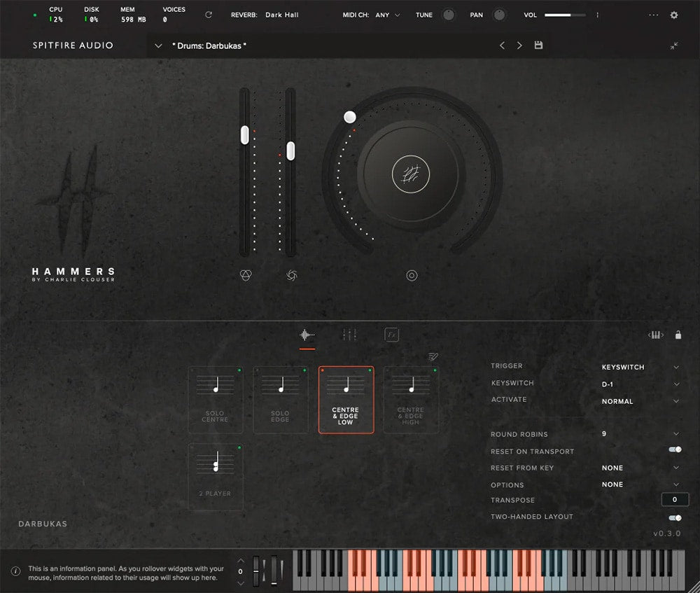Expand the preset browser chevron
The image size is (700, 593).
click(x=158, y=46)
